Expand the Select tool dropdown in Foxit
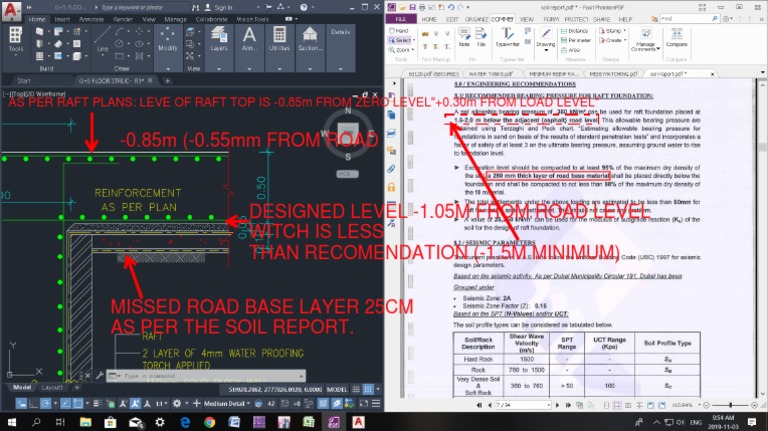 414,40
